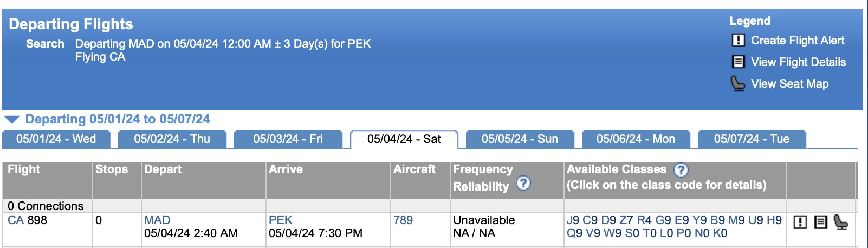868x248 pixels.
Task: Click the 789 aircraft link
Action: point(403,220)
